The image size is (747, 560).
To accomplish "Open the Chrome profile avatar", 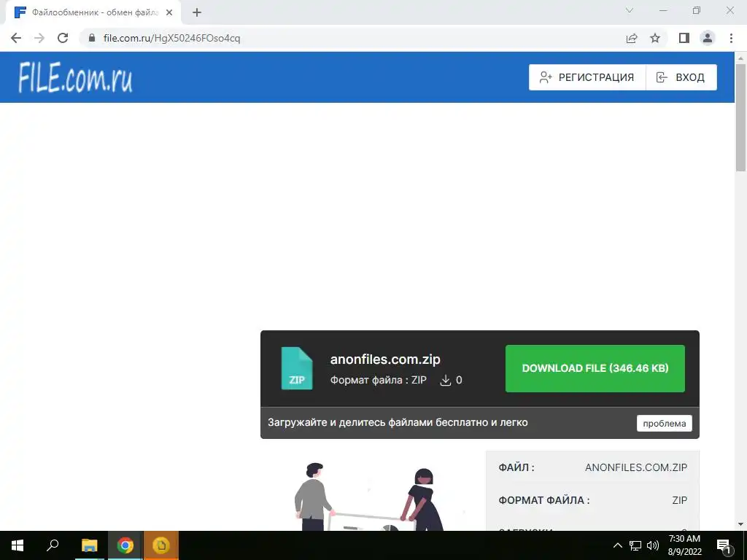I will pyautogui.click(x=708, y=38).
